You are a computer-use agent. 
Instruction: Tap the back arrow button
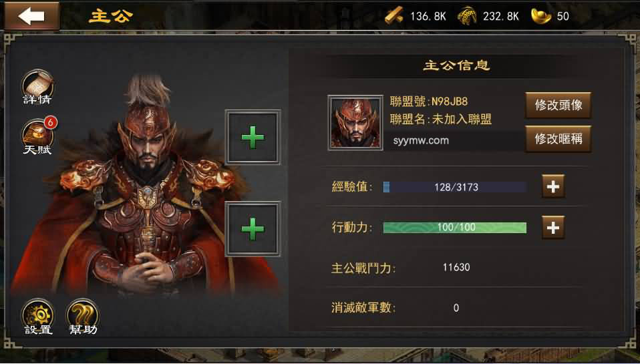32,16
